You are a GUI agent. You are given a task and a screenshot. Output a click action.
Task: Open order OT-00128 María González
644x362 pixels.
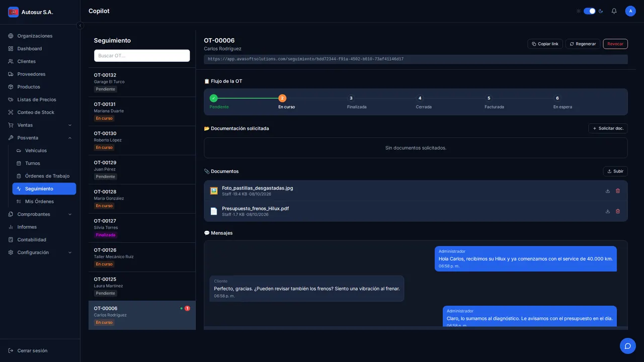click(x=142, y=199)
